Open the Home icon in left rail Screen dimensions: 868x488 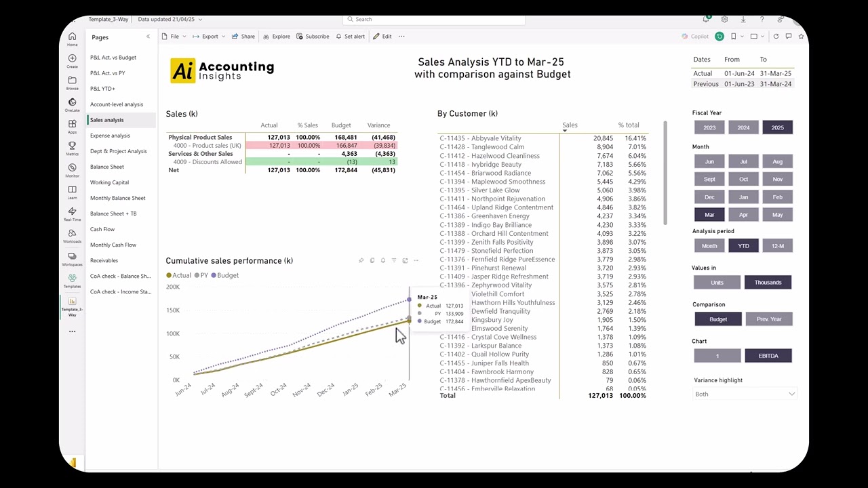point(72,37)
